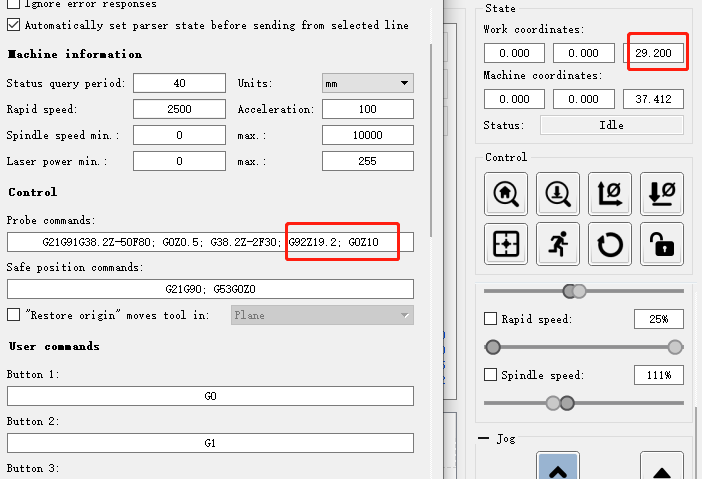
Task: Uncheck 'Automatically set parser state' checkbox
Action: point(13,25)
